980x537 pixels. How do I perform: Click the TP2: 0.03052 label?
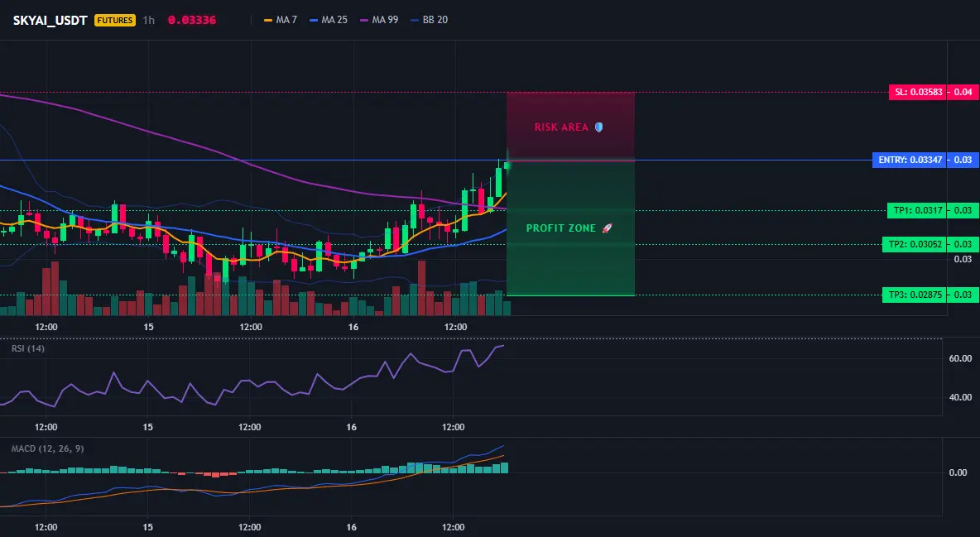click(915, 244)
